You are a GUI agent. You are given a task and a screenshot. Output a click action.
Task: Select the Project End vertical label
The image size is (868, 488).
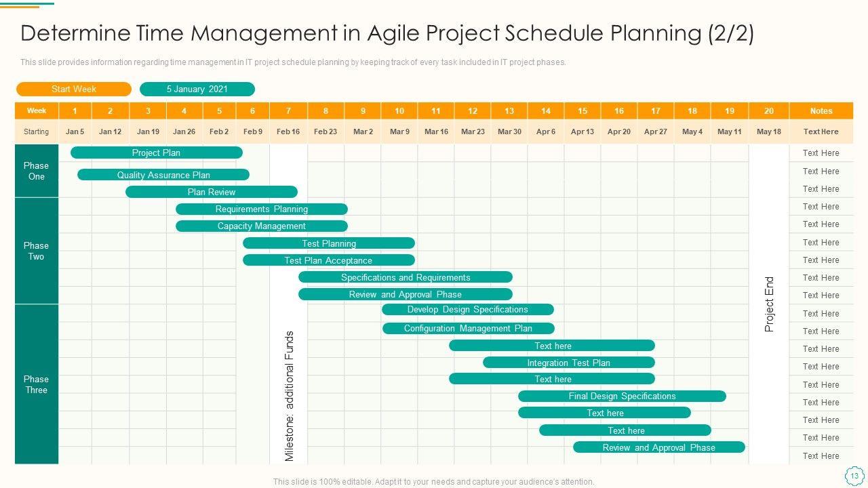coord(769,304)
